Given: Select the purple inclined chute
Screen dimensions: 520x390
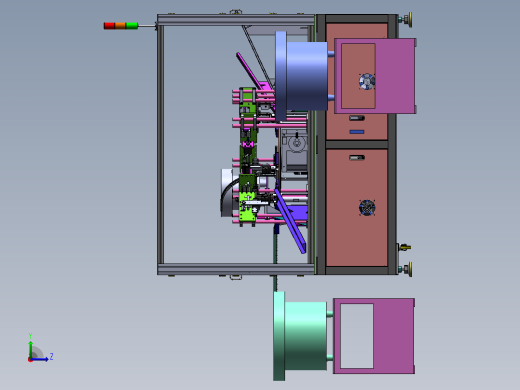Looking at the screenshot, I should 290,222.
